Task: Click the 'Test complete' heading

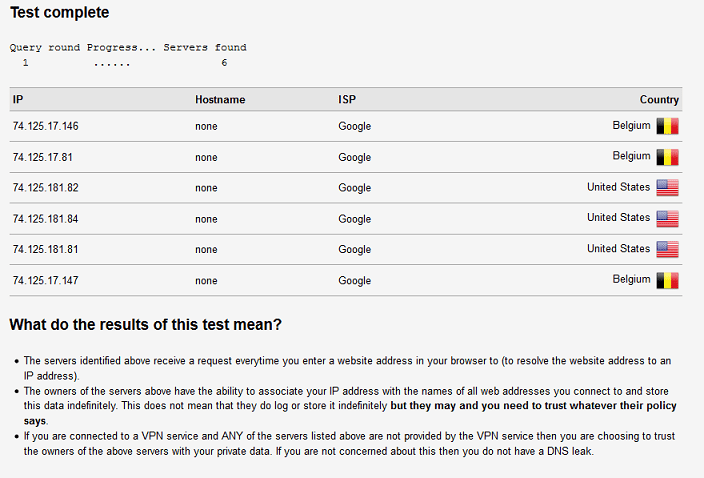Action: [59, 13]
